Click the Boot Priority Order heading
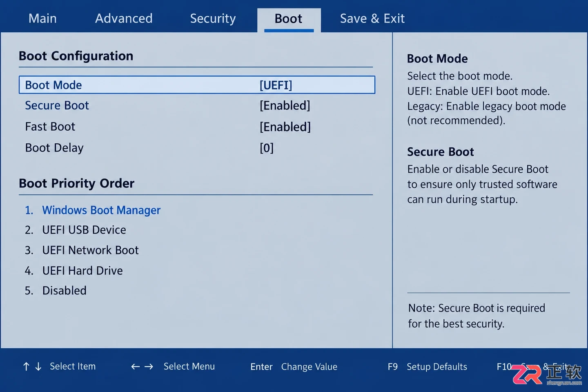The width and height of the screenshot is (588, 392). pyautogui.click(x=77, y=183)
